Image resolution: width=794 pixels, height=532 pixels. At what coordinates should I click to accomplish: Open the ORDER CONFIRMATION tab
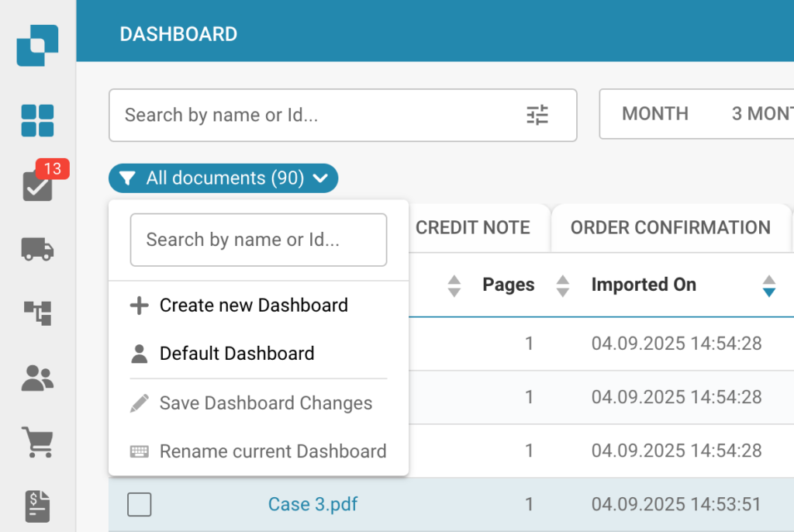point(670,227)
